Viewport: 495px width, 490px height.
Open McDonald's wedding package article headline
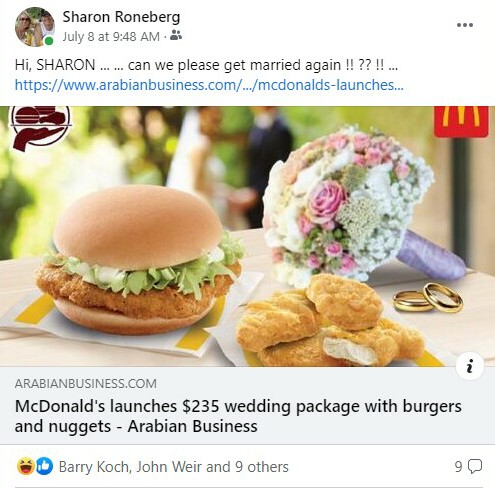click(x=238, y=416)
